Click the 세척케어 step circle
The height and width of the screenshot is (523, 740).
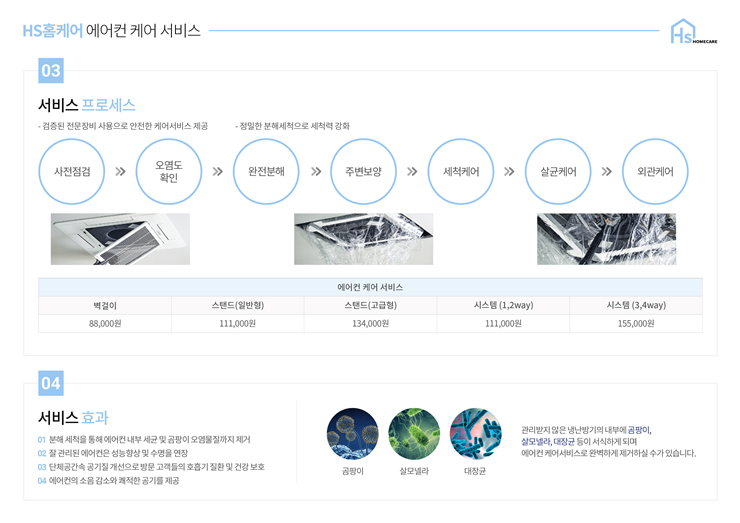tap(461, 171)
